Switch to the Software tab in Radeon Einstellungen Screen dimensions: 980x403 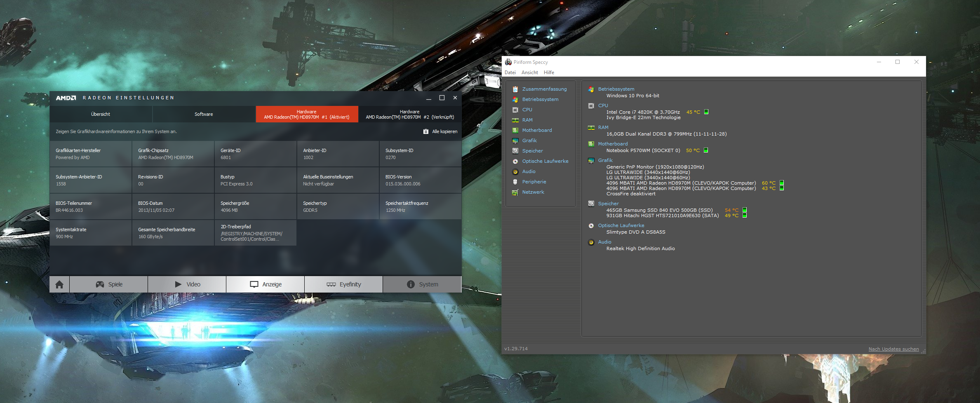204,114
